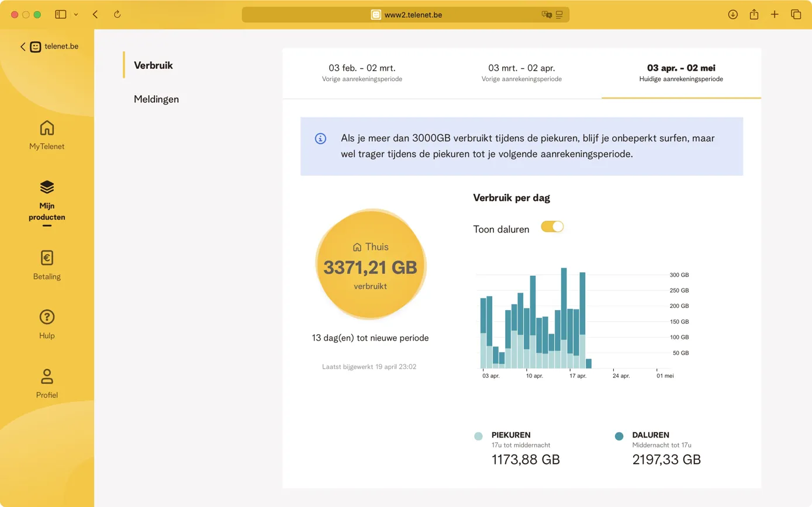Click Safari downloads icon
The image size is (812, 507).
(x=732, y=15)
